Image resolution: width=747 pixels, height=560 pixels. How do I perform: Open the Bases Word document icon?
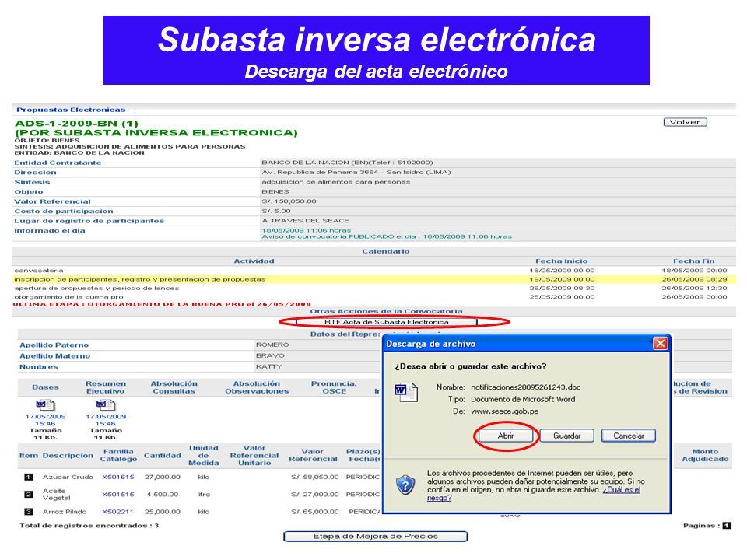[x=45, y=405]
